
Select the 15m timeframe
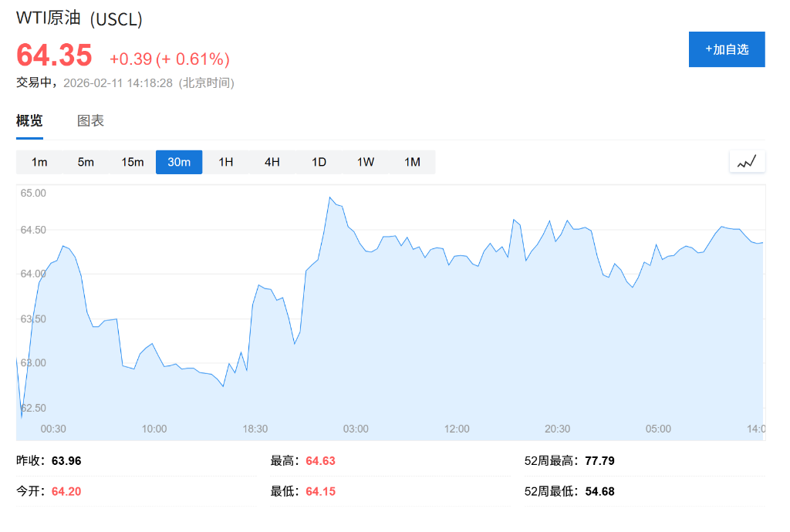click(x=133, y=162)
